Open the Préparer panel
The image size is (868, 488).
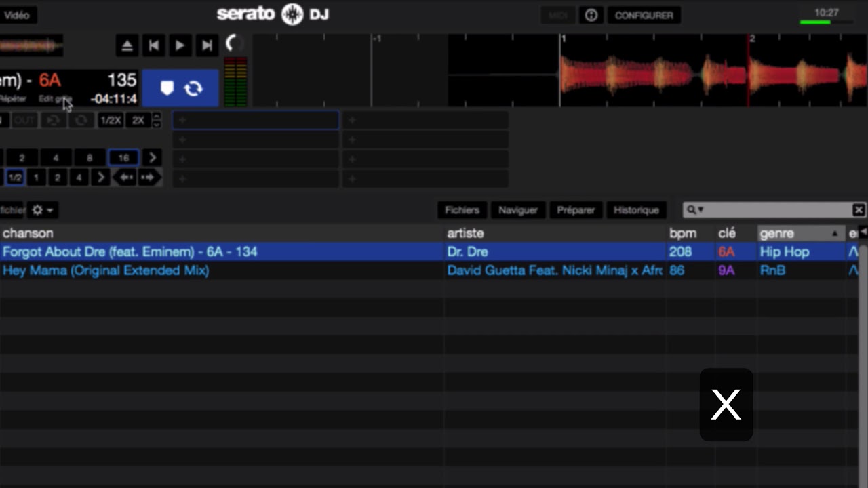pyautogui.click(x=576, y=210)
